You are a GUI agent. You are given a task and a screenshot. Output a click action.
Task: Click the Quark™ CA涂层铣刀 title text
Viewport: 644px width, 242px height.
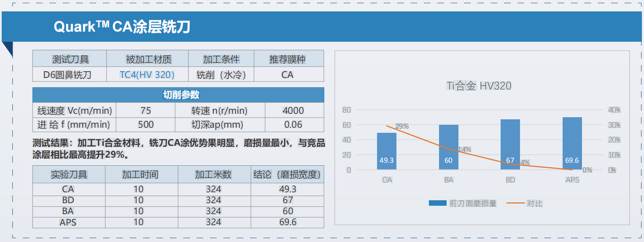click(x=122, y=27)
